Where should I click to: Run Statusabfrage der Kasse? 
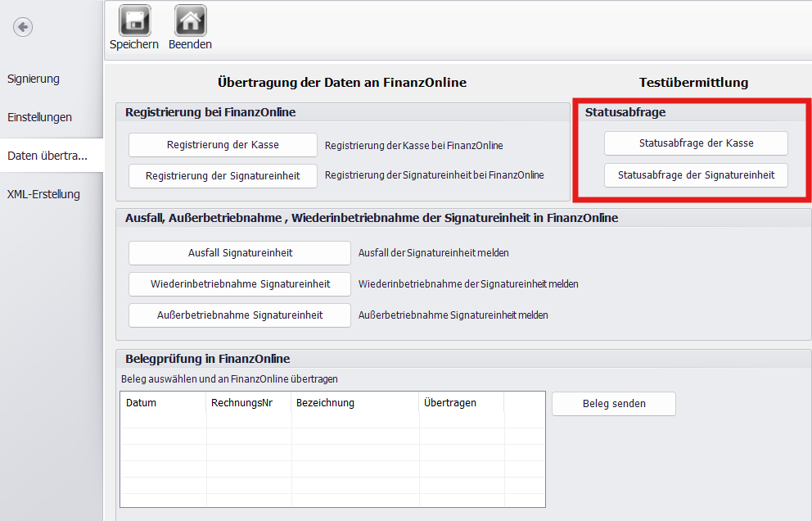click(x=696, y=143)
